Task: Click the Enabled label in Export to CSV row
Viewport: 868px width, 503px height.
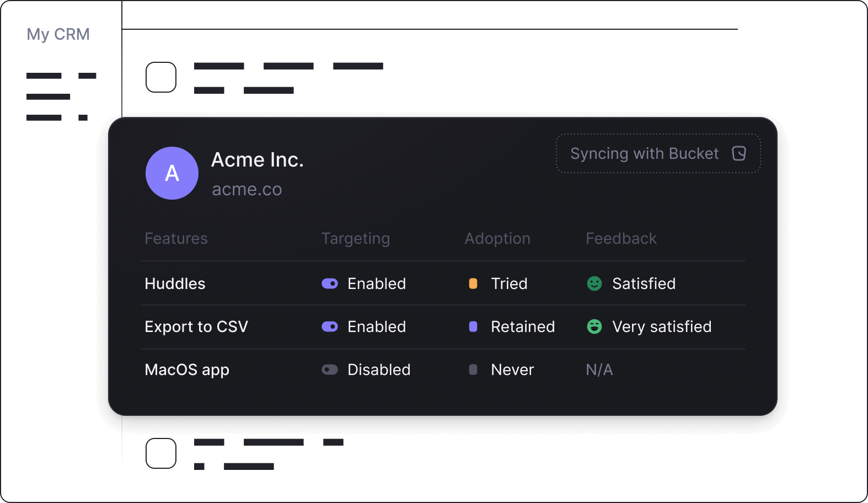Action: pos(377,327)
